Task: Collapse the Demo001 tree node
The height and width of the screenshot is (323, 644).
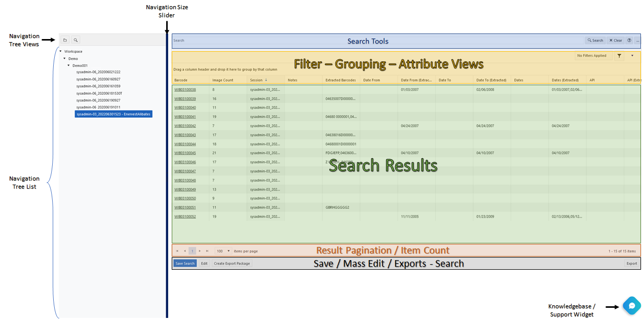Action: point(68,65)
